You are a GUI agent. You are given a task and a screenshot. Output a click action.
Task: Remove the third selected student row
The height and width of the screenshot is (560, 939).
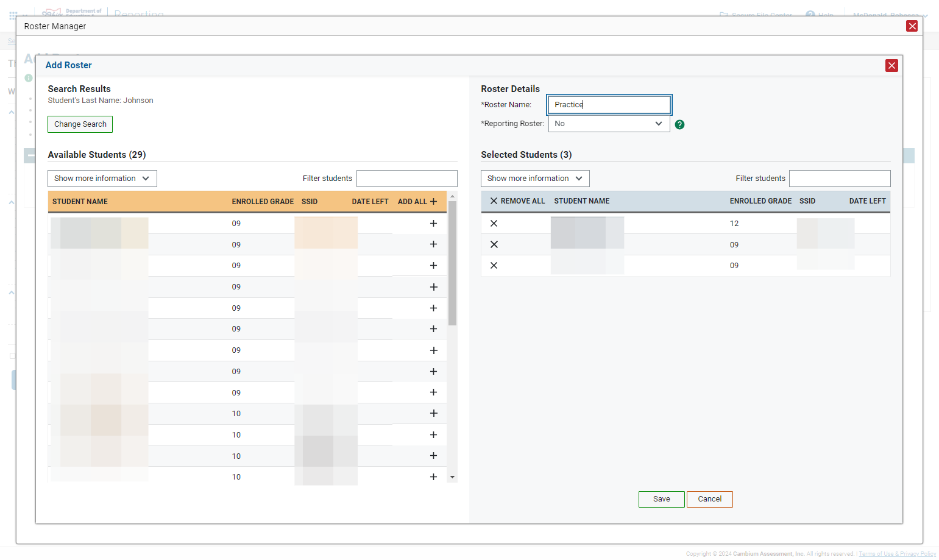point(494,266)
